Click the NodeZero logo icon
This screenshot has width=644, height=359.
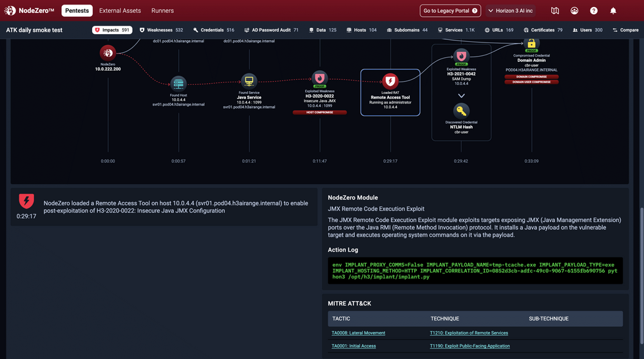(x=10, y=11)
